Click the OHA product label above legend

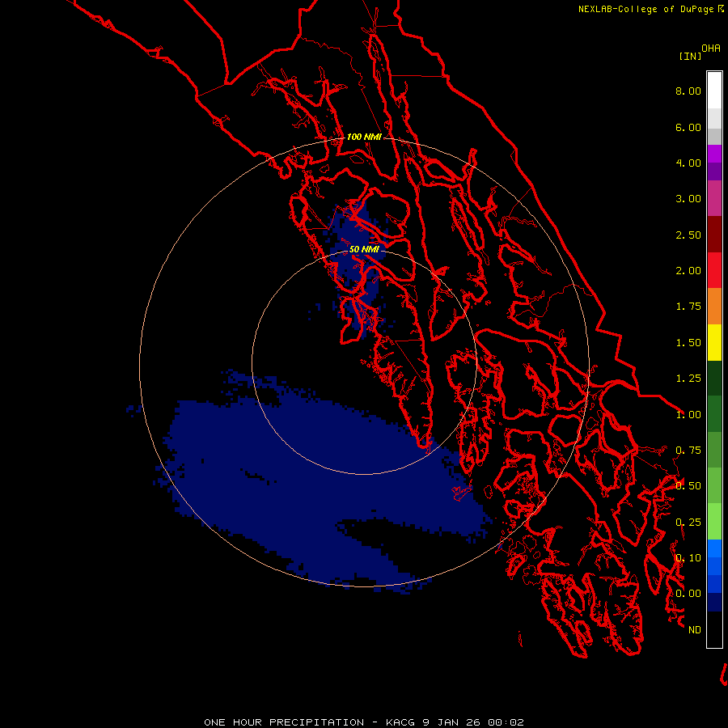point(711,48)
